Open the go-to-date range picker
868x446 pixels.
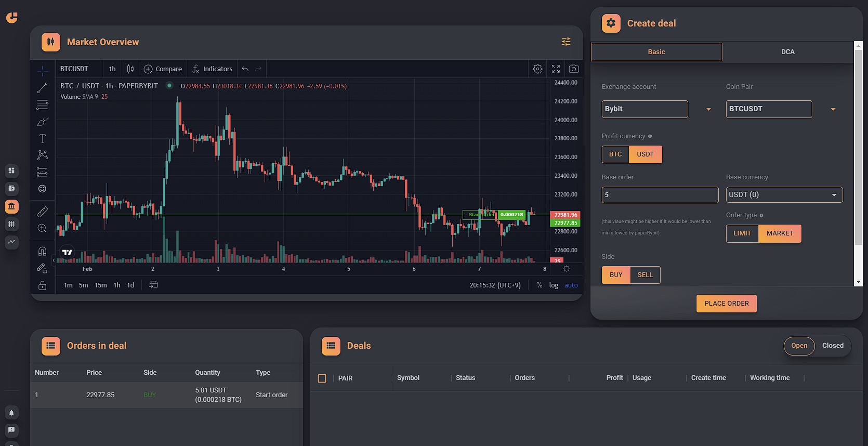tap(153, 285)
